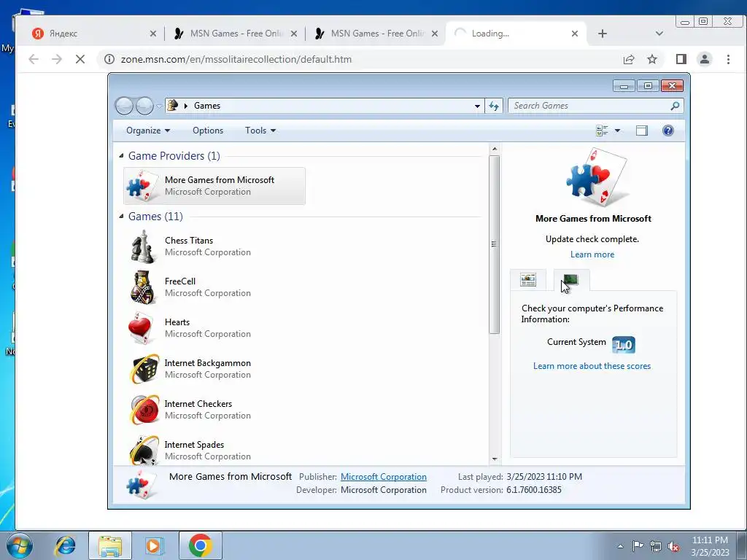Image resolution: width=747 pixels, height=560 pixels.
Task: Click Options in the toolbar
Action: [208, 131]
